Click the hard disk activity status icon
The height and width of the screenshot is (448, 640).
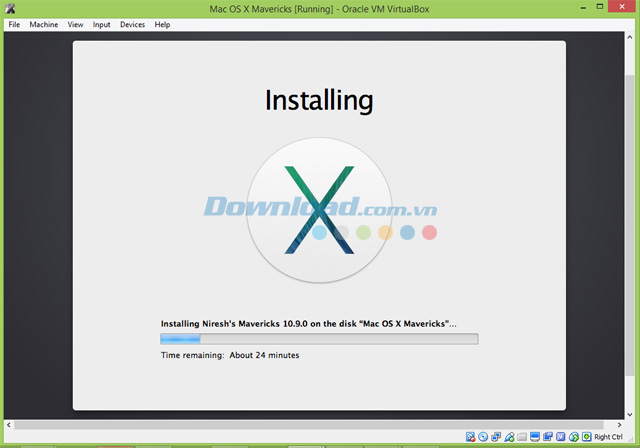coord(471,437)
